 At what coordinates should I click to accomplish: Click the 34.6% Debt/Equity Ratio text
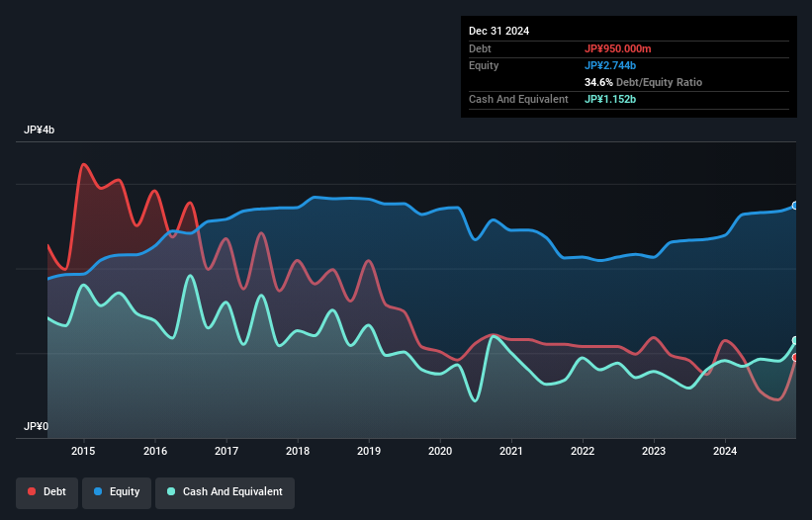click(x=643, y=82)
